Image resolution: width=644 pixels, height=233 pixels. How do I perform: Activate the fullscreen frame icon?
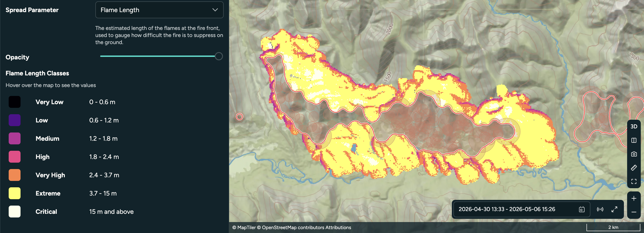(x=634, y=181)
